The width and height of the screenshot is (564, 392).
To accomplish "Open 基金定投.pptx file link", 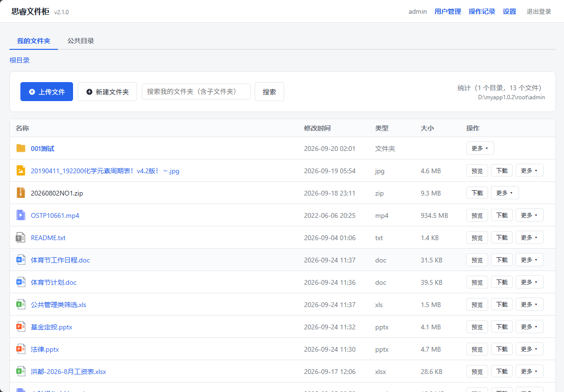I will pos(51,327).
